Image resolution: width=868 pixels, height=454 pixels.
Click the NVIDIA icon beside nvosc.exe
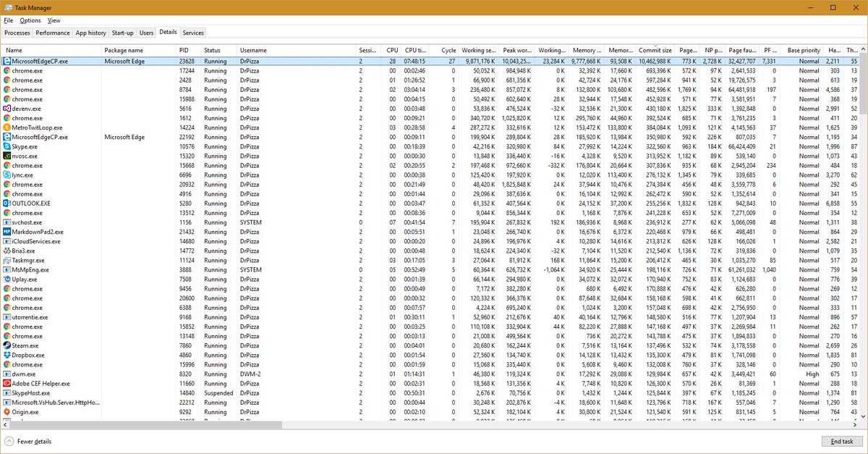(x=7, y=156)
